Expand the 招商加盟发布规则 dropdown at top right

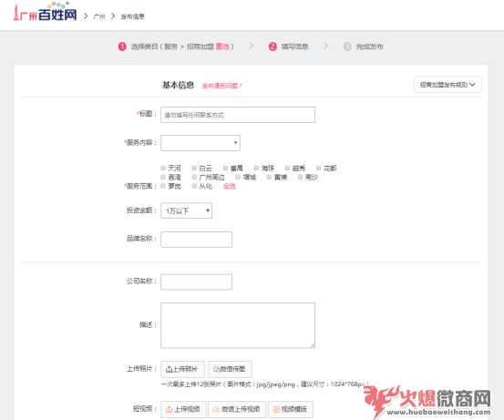tap(447, 85)
